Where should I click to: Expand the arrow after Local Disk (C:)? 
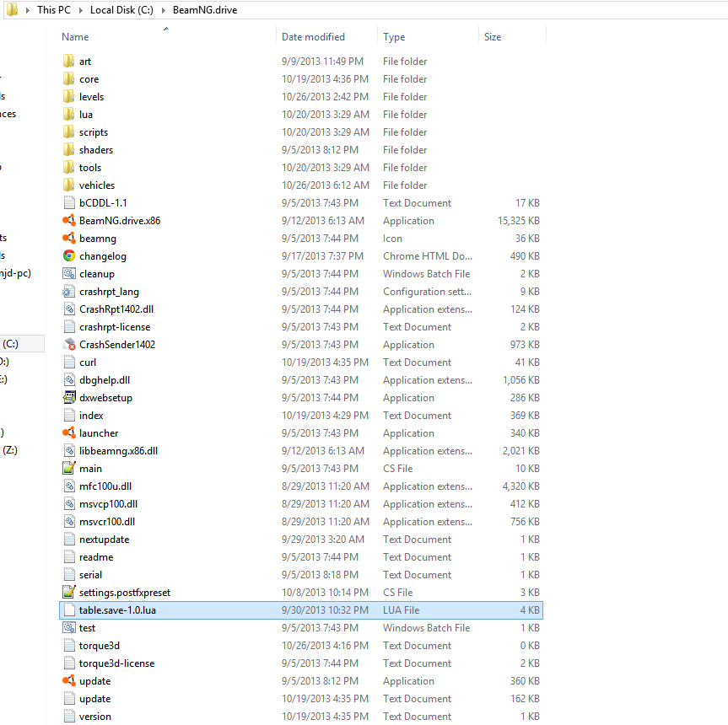(164, 10)
